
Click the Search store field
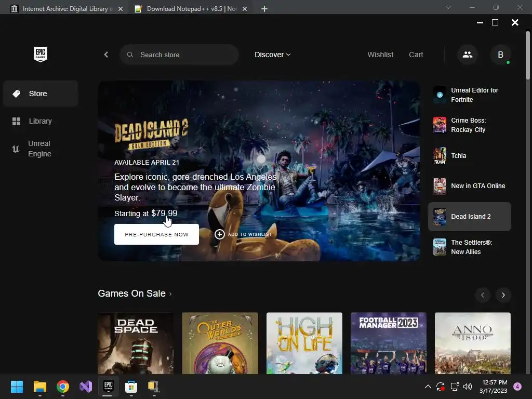[x=179, y=55]
